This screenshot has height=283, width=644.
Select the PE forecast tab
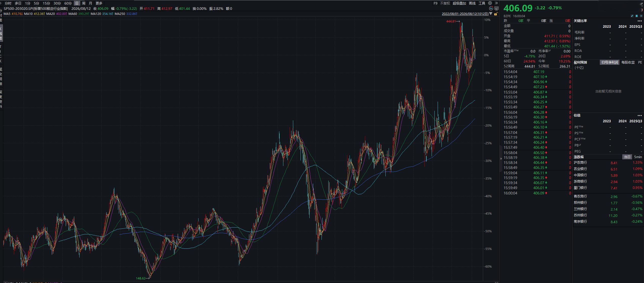[x=640, y=62]
